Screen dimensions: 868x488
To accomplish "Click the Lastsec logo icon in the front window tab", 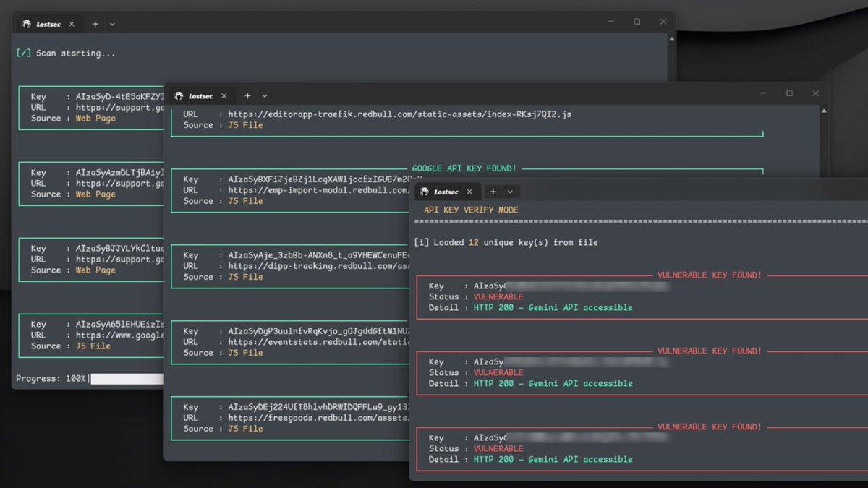I will coord(425,192).
